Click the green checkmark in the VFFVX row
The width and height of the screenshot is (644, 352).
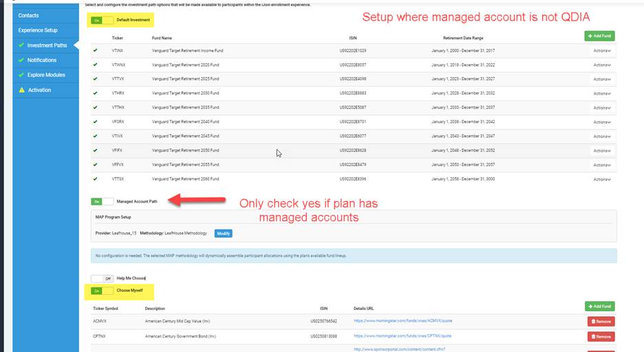pyautogui.click(x=95, y=165)
